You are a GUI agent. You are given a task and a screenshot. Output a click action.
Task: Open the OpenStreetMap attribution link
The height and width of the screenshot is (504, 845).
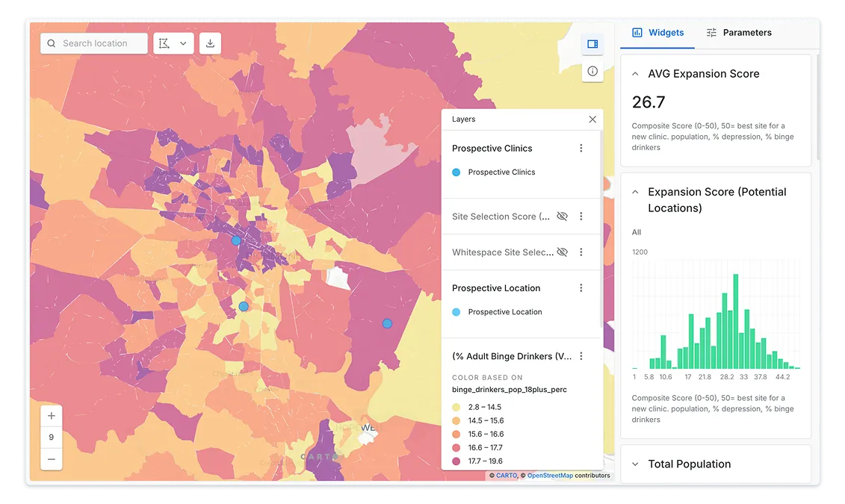point(550,476)
